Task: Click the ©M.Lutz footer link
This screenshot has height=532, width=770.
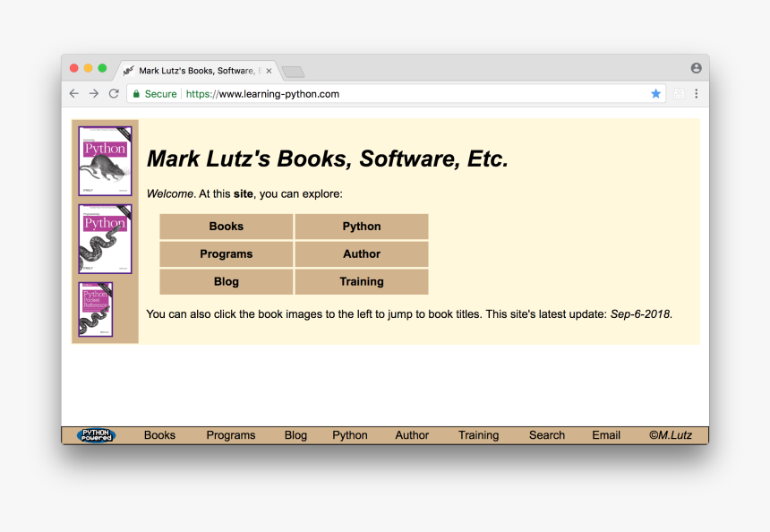Action: (671, 435)
